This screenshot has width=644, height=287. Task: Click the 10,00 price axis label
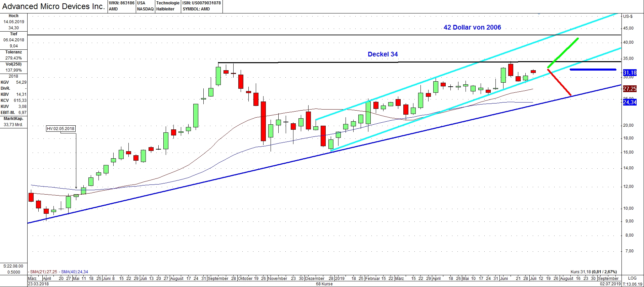click(628, 208)
